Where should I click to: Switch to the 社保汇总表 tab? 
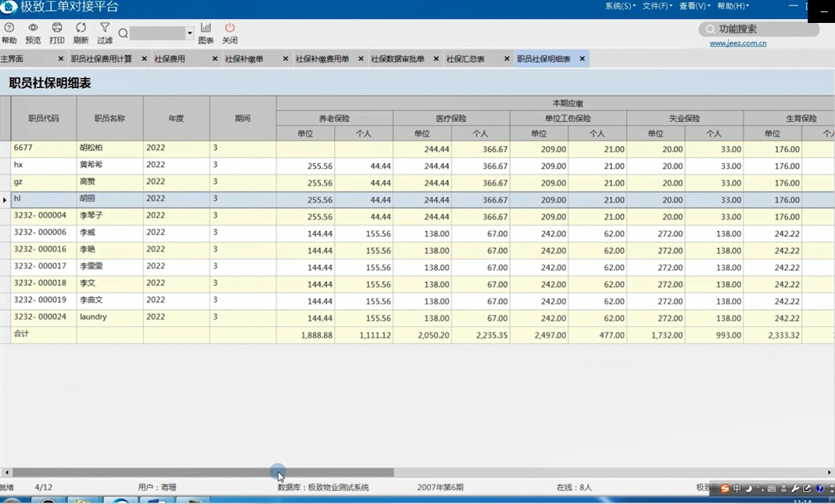point(466,59)
